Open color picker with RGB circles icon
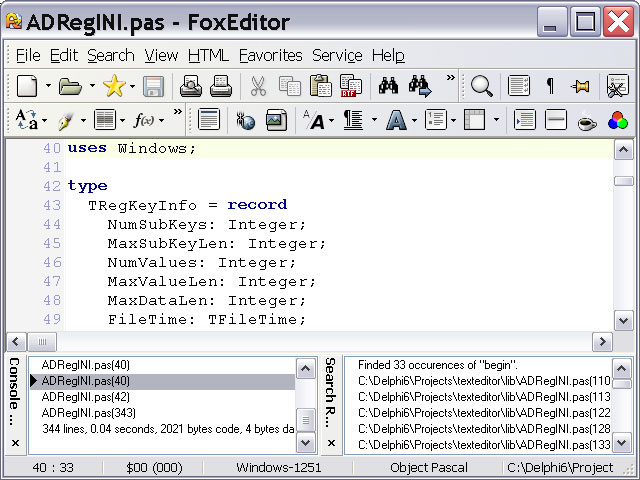Screen dimensions: 640x480 tap(618, 120)
